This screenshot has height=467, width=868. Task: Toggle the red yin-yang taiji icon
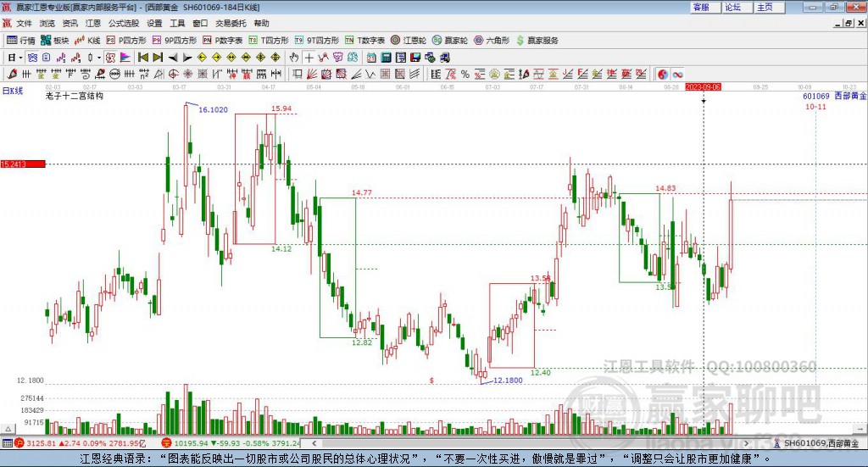pos(662,74)
